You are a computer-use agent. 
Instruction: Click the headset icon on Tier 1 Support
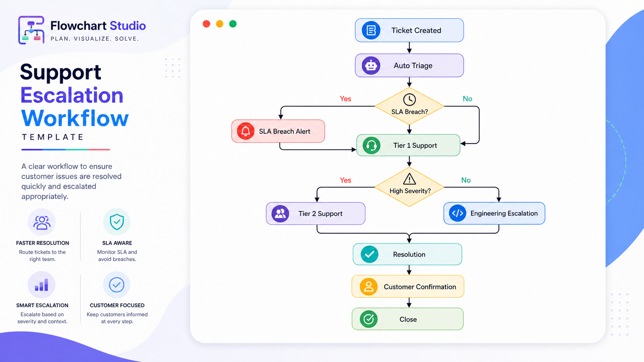[371, 145]
